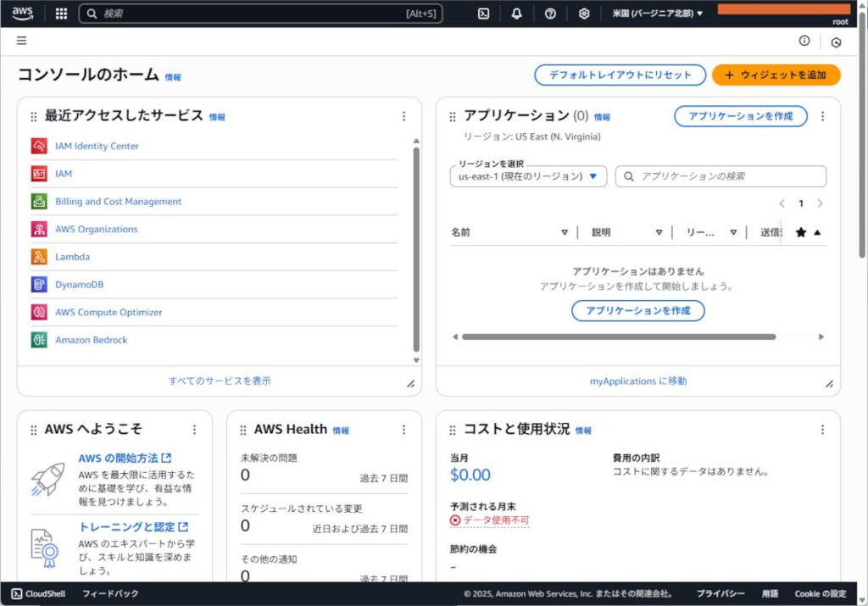868x606 pixels.
Task: Open the notifications bell
Action: [516, 14]
